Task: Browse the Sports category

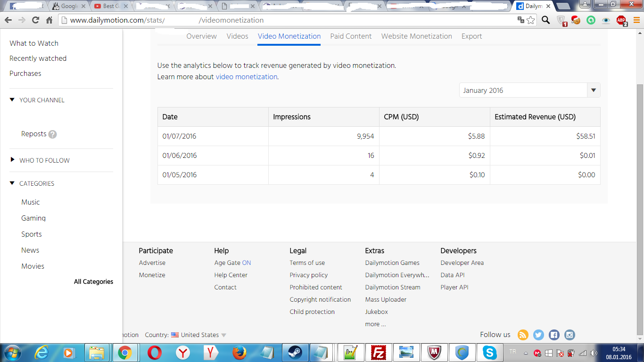Action: pos(32,234)
